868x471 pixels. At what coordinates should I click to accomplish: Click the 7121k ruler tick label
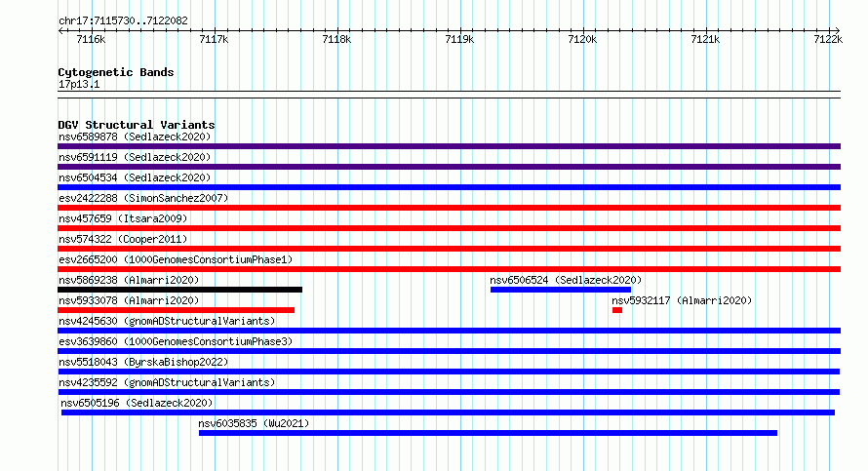(x=705, y=39)
